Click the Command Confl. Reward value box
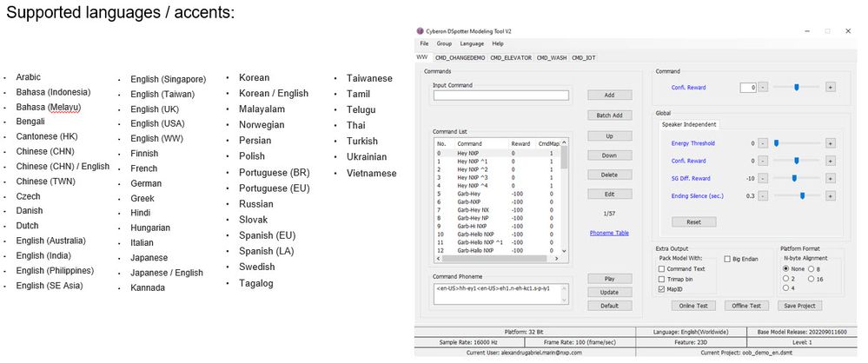 (748, 87)
